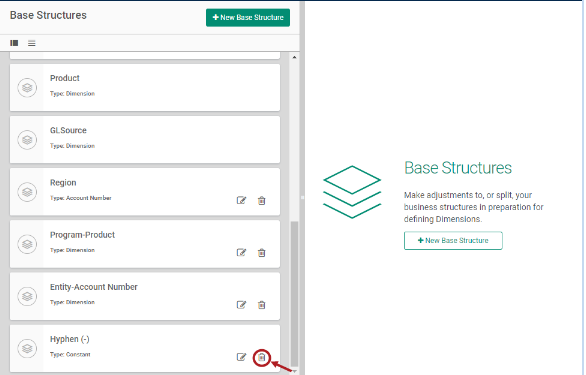Switch to list view layout
Screen dimensions: 586x375
click(32, 43)
